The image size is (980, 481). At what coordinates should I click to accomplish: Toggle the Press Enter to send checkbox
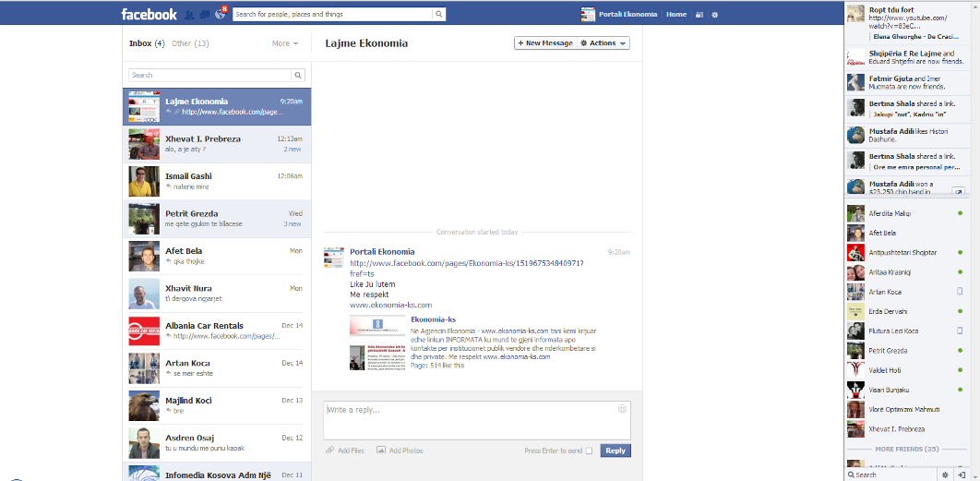point(589,451)
